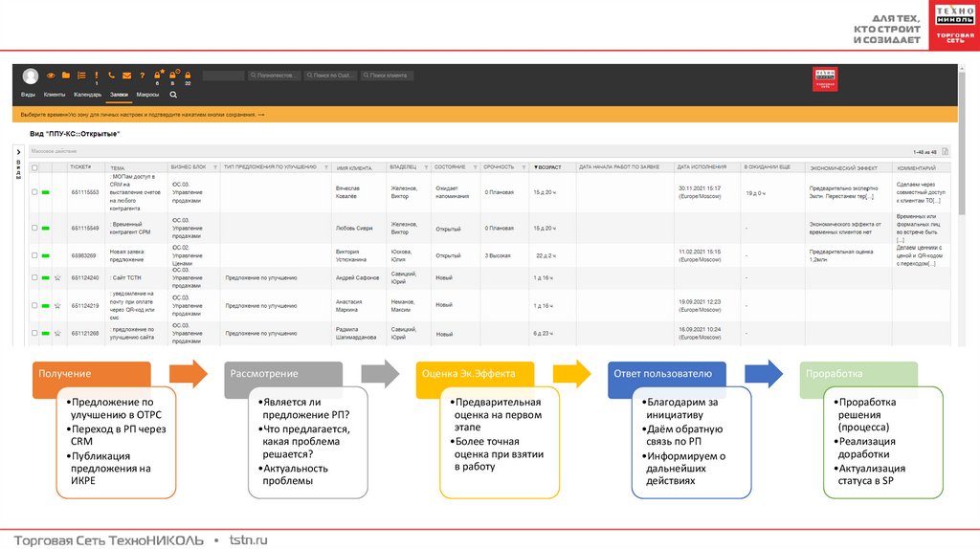Click the date cell 30.11.2021 15:17
Image resolution: width=980 pixels, height=549 pixels.
click(x=700, y=192)
